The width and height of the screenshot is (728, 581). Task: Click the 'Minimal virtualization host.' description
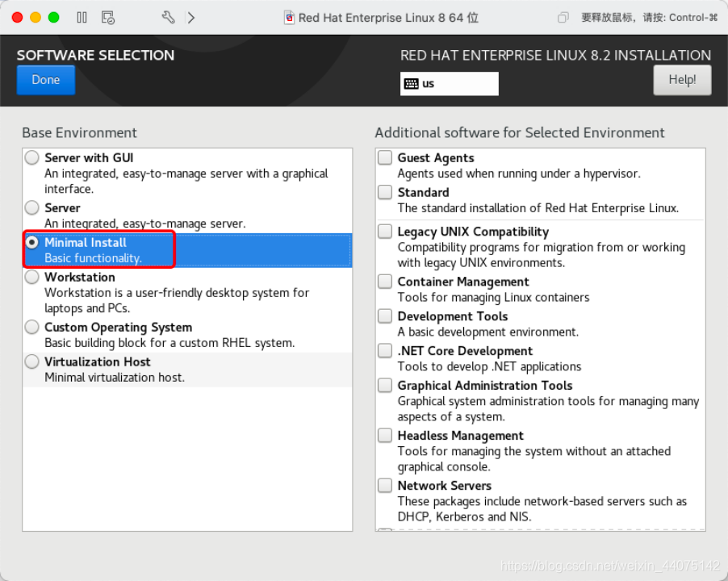pos(115,378)
